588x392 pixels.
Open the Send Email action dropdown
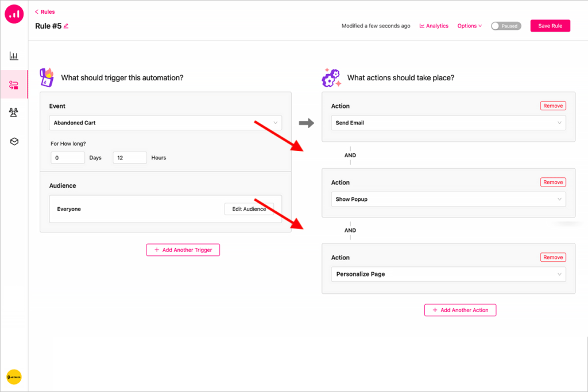(x=448, y=123)
